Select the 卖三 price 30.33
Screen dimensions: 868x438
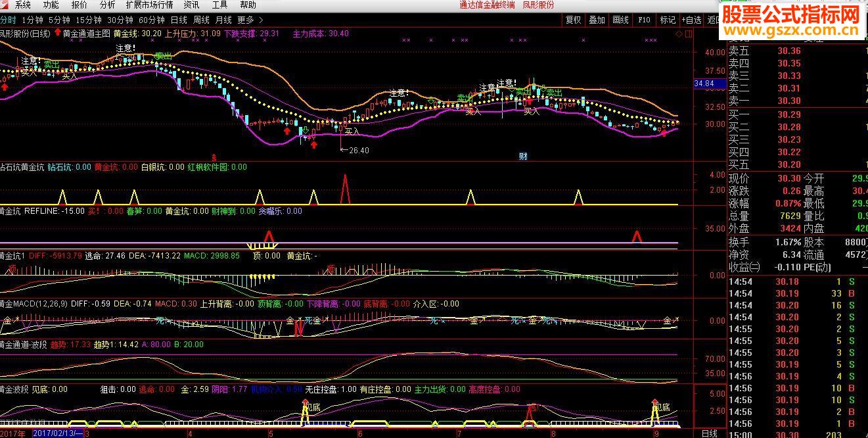click(789, 76)
